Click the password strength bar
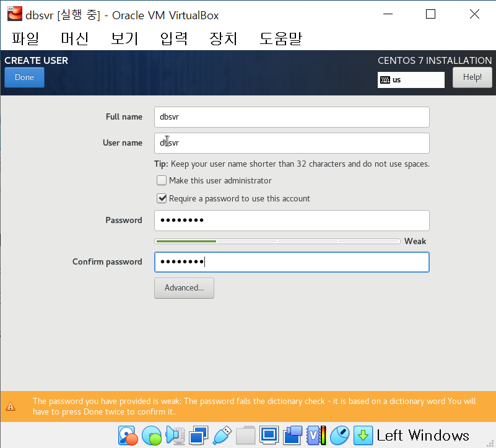 [277, 241]
